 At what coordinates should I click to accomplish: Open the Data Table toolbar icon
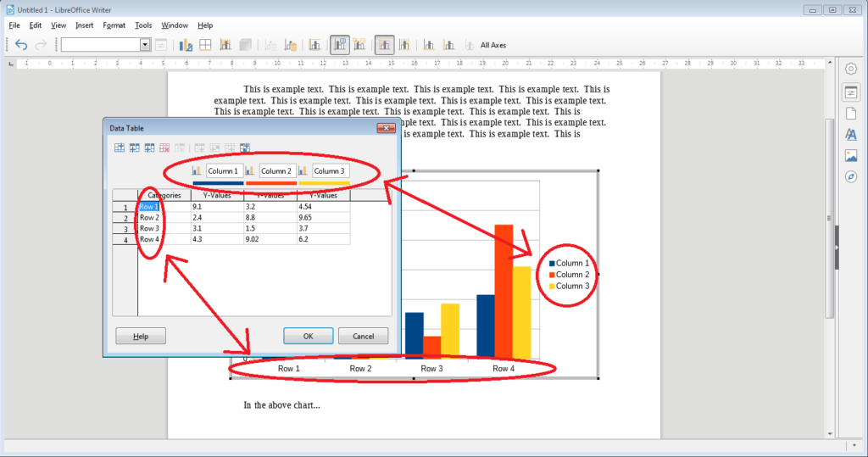291,45
